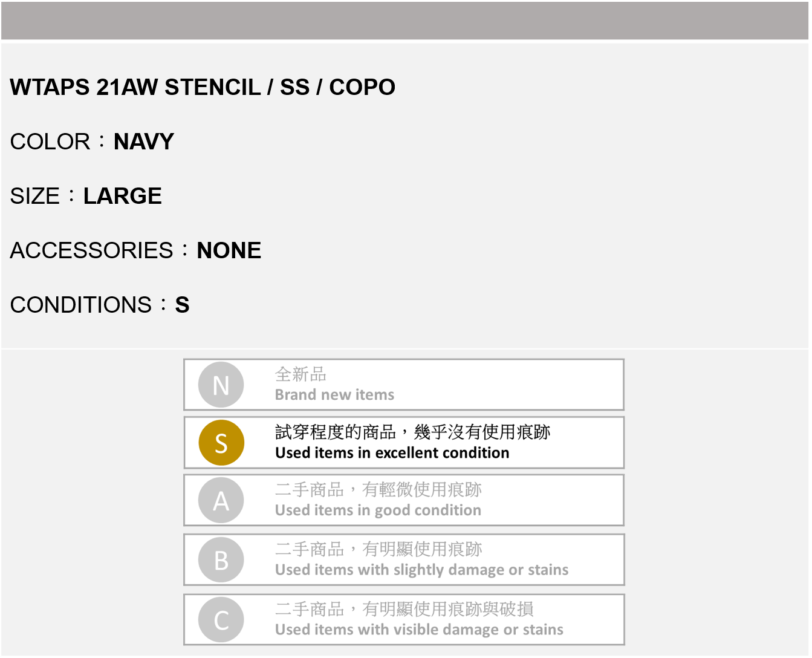Click the gray C grade circle icon

point(221,620)
